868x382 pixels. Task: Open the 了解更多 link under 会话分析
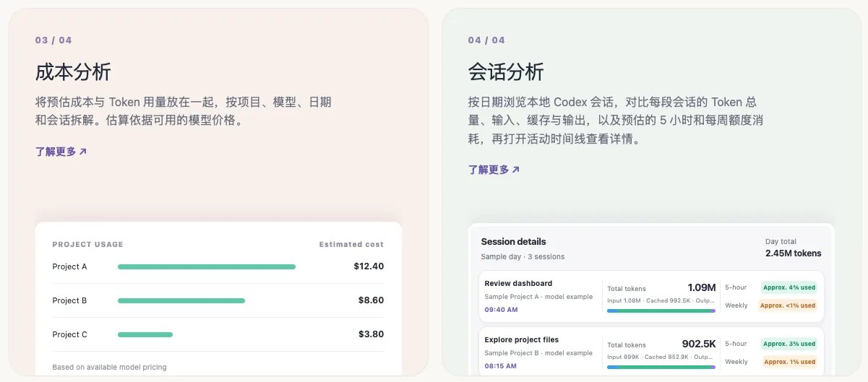[494, 170]
